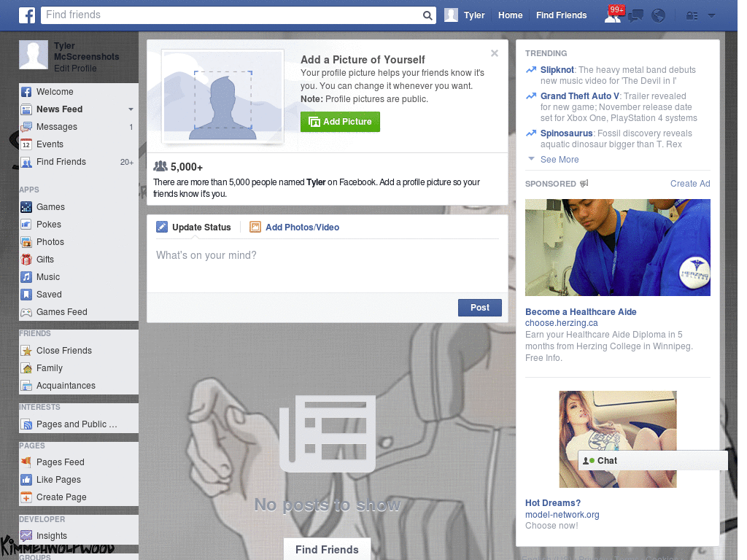The image size is (747, 560).
Task: Expand the News Feed sort dropdown arrow
Action: 131,109
